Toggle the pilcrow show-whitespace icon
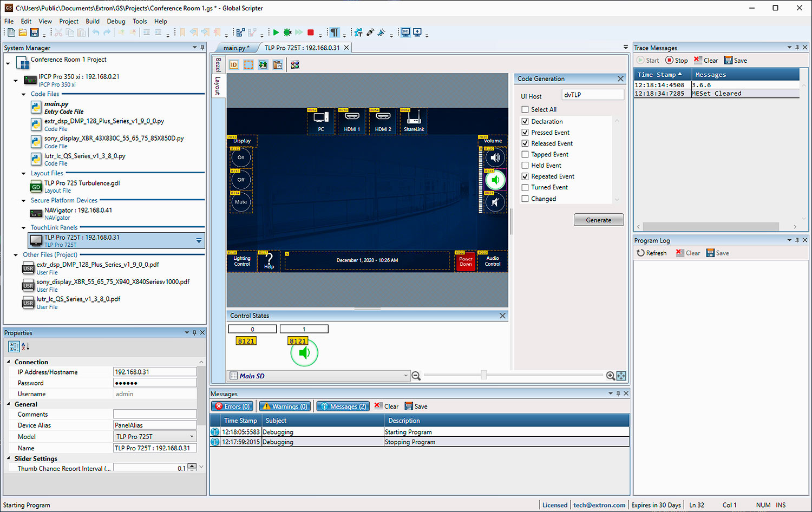This screenshot has height=512, width=812. click(x=335, y=33)
